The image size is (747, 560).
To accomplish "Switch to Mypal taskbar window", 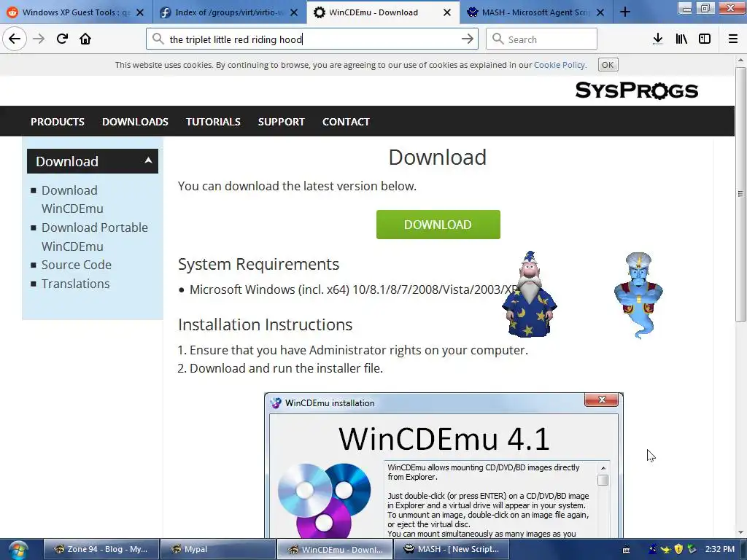I will (x=217, y=549).
